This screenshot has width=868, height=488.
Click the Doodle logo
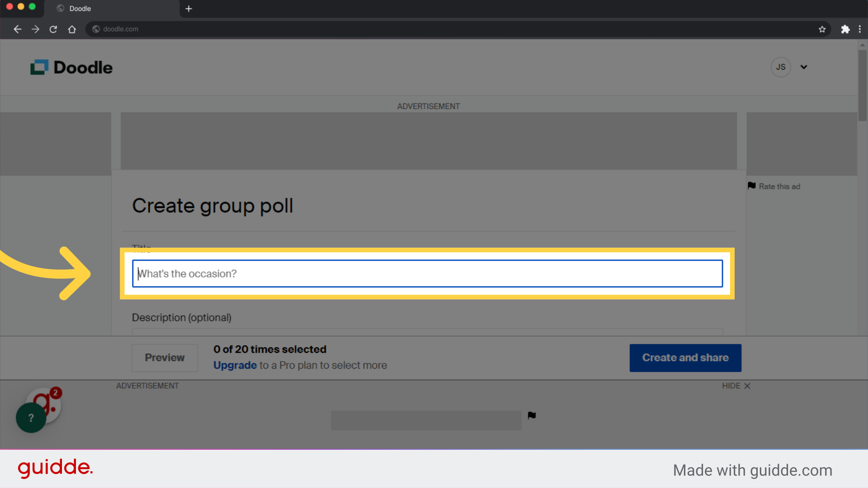tap(71, 67)
